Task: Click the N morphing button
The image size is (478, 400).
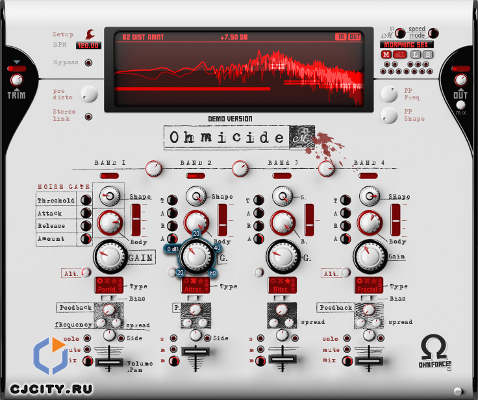Action: pyautogui.click(x=386, y=55)
